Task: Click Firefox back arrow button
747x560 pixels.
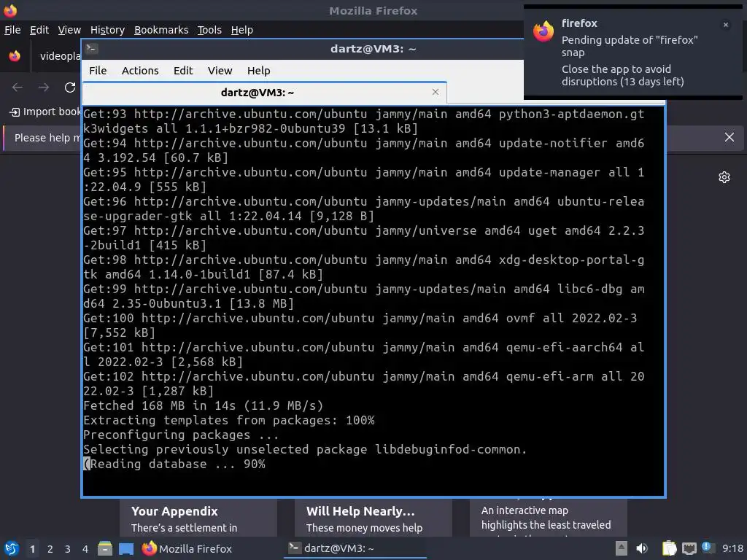Action: (x=18, y=87)
